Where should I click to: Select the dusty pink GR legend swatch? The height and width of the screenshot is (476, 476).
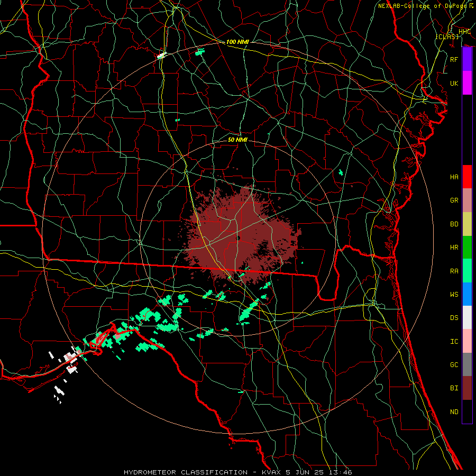(x=467, y=200)
